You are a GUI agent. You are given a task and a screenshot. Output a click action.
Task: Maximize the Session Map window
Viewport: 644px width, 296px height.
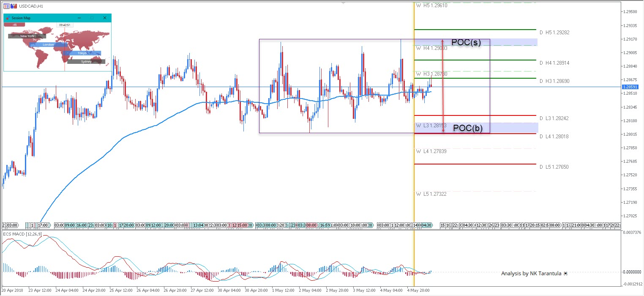tap(92, 18)
